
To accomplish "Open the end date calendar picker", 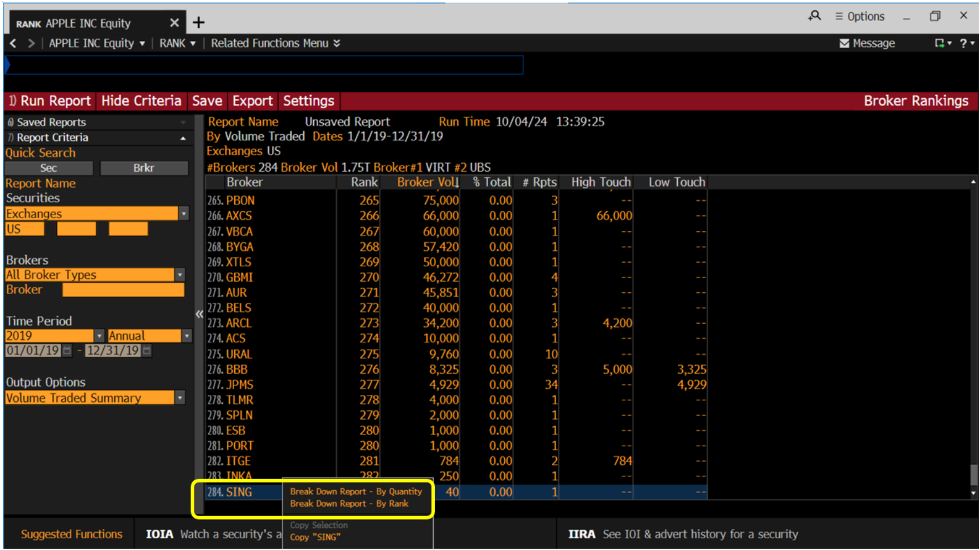I will [146, 351].
